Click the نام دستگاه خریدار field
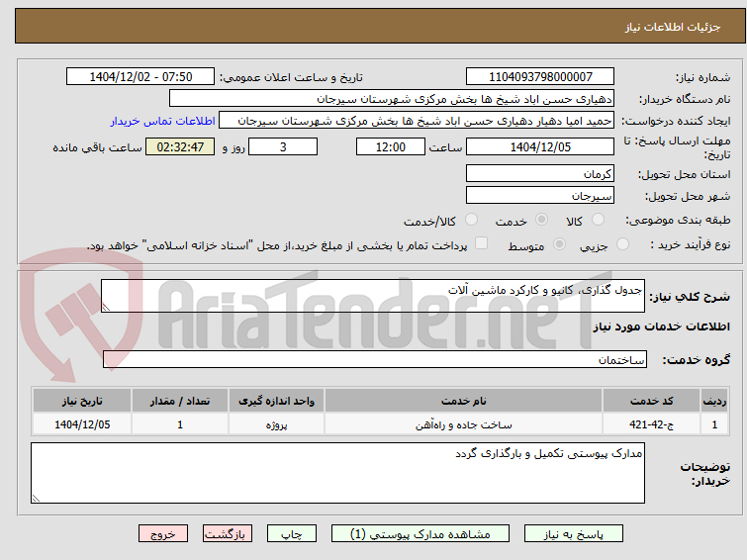This screenshot has width=747, height=560. [x=392, y=99]
